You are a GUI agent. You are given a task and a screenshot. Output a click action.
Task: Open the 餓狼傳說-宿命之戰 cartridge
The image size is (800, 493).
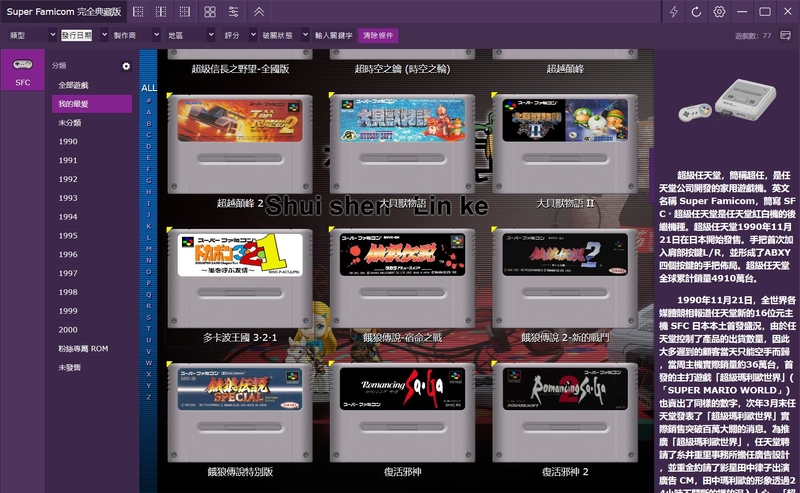click(x=403, y=278)
